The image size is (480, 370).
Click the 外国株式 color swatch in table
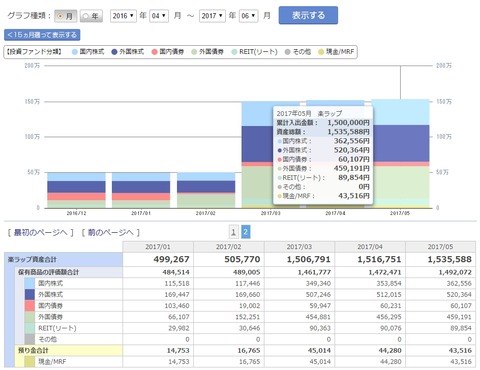point(29,295)
